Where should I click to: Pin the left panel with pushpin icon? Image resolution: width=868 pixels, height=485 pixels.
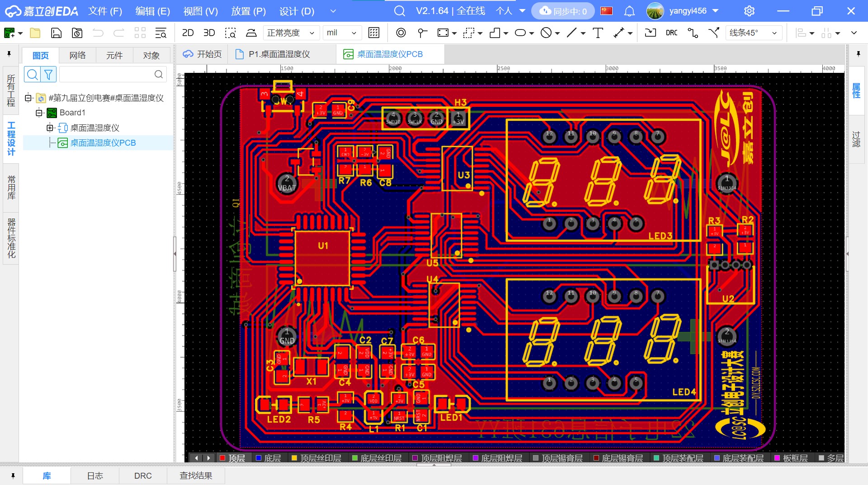click(9, 54)
